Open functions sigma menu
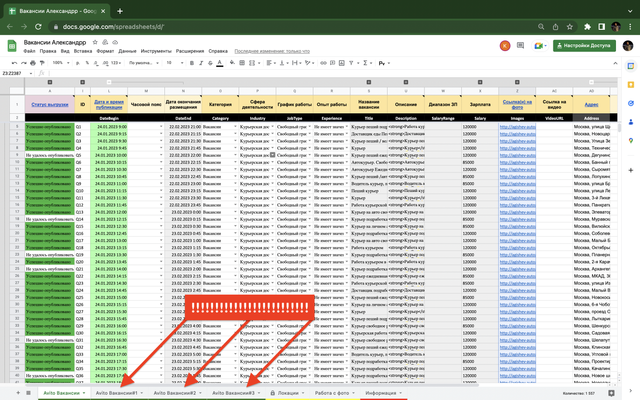 365,63
